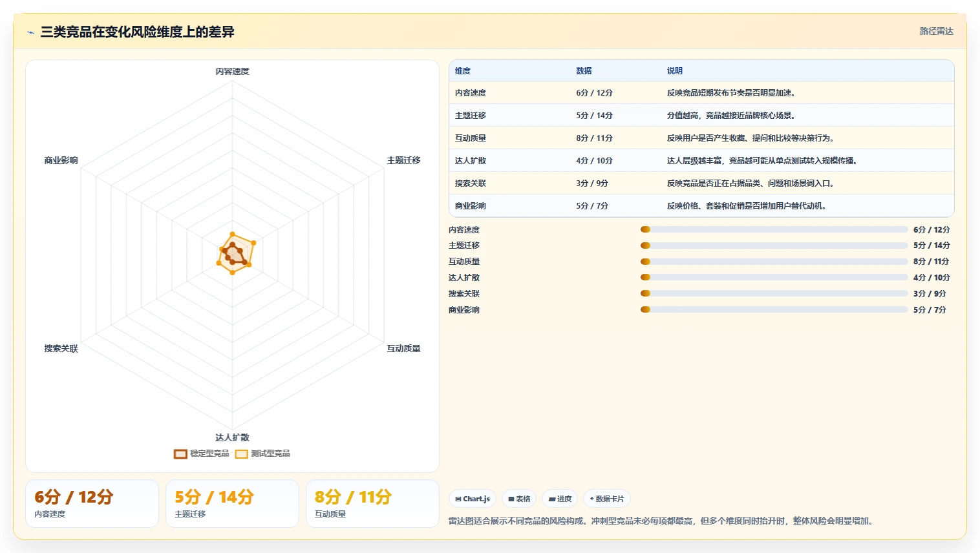Click the 达人扩散 radar axis label
This screenshot has width=980, height=553.
coord(232,437)
